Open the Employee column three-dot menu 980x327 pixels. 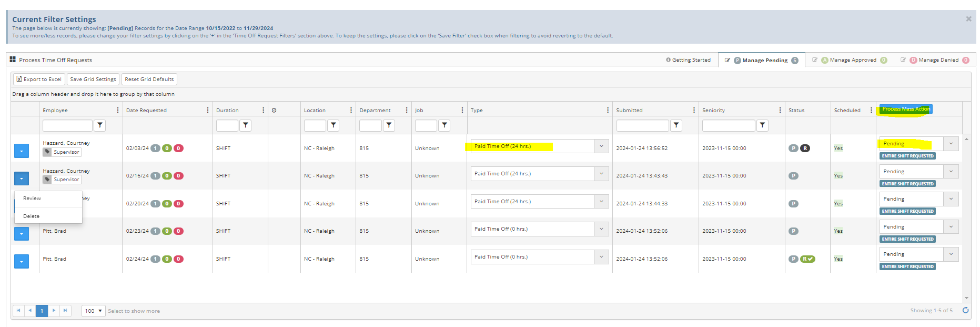pos(117,110)
